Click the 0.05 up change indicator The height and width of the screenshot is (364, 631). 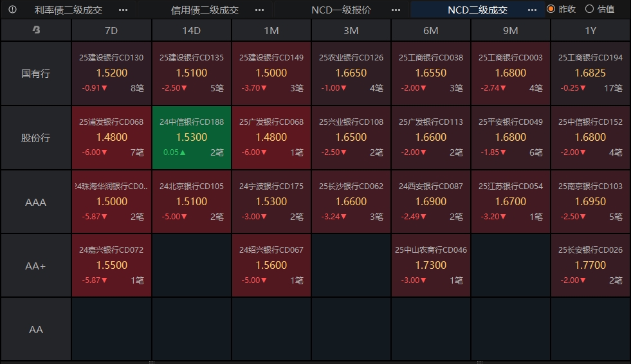click(x=174, y=152)
